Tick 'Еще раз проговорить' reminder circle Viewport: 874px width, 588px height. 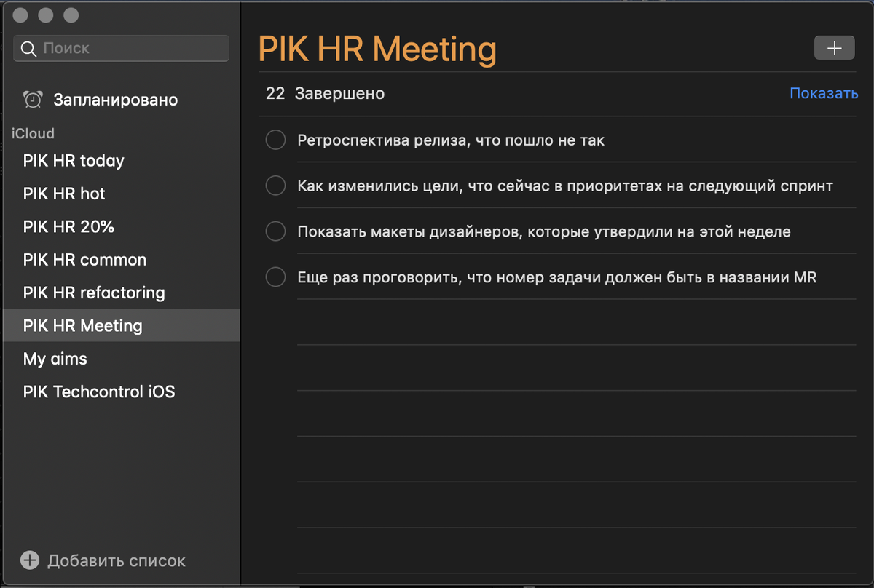coord(275,277)
